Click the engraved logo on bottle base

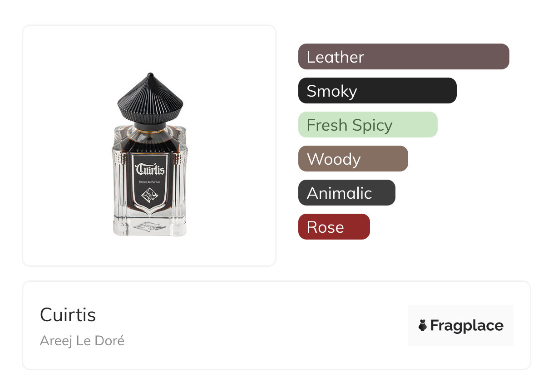pos(150,226)
